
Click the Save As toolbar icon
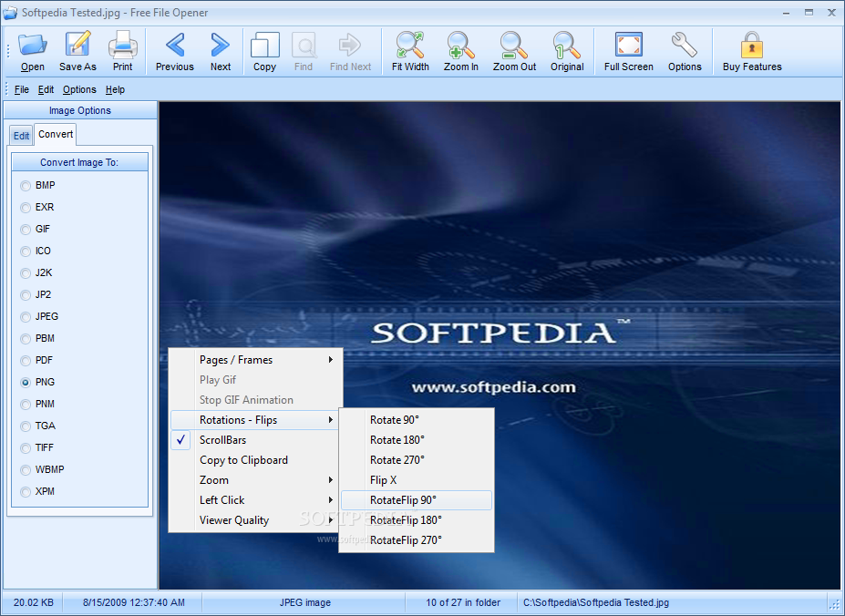click(x=77, y=45)
